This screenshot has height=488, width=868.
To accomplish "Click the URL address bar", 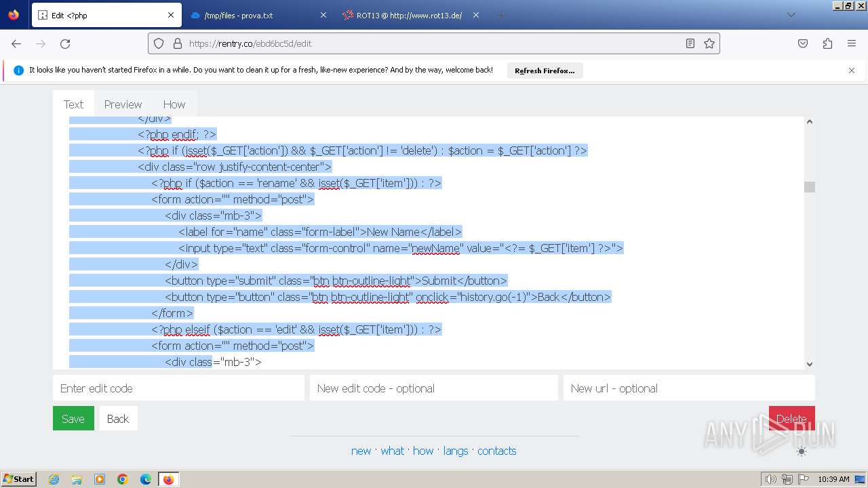I will [434, 43].
